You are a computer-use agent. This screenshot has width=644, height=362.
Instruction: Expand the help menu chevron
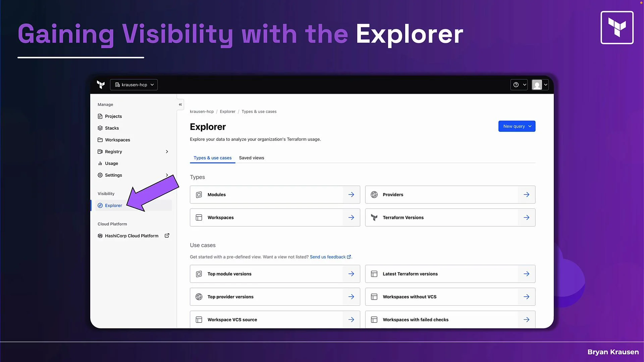click(x=524, y=85)
